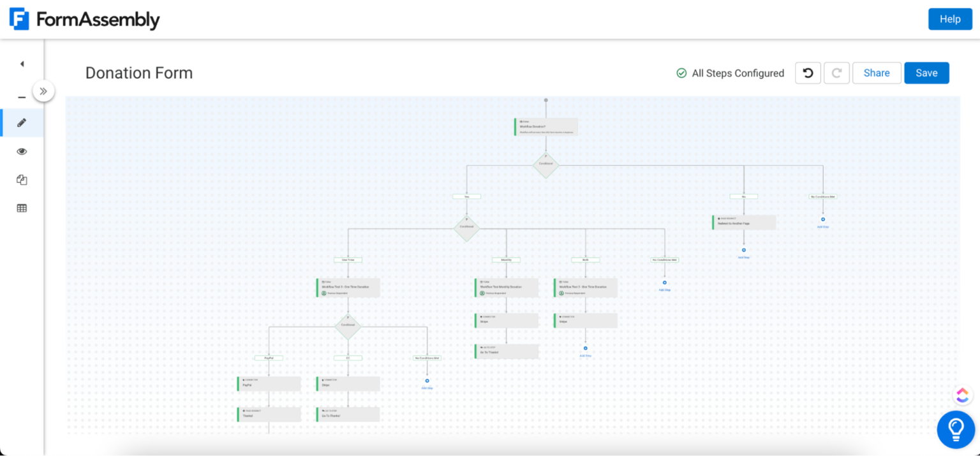The height and width of the screenshot is (456, 980).
Task: Open the table grid icon in the sidebar
Action: point(21,208)
